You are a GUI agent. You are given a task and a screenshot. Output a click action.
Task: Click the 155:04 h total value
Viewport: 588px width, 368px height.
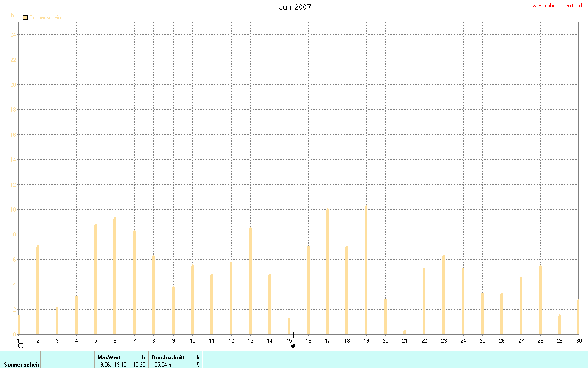click(161, 365)
